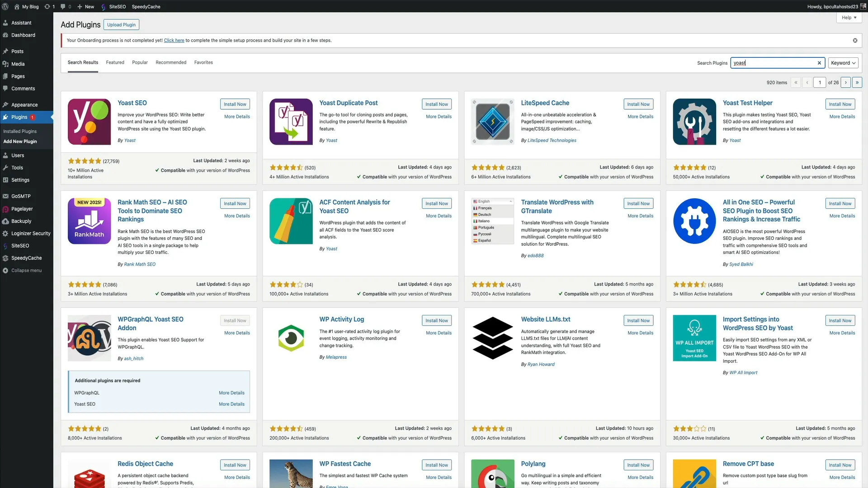Open the Users icon in sidebar
868x488 pixels.
click(x=5, y=155)
